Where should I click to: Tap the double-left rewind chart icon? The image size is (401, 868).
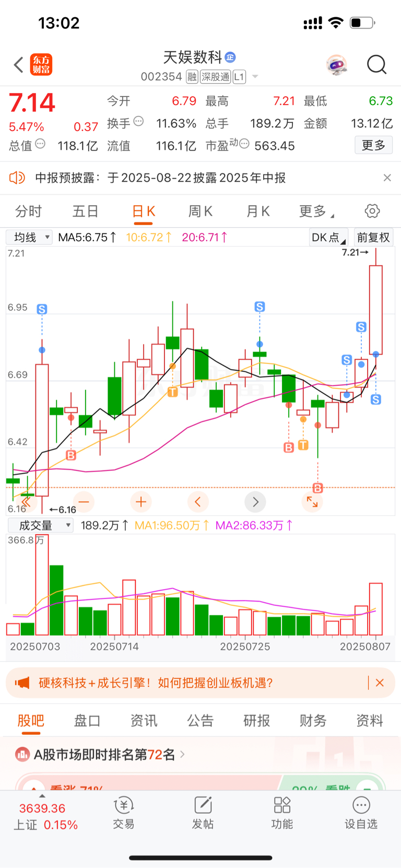[26, 502]
